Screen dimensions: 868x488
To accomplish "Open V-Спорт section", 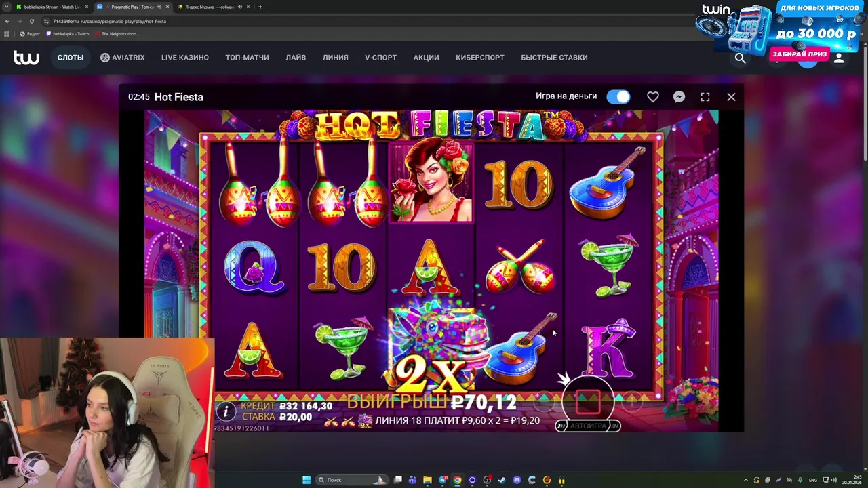I will click(381, 58).
